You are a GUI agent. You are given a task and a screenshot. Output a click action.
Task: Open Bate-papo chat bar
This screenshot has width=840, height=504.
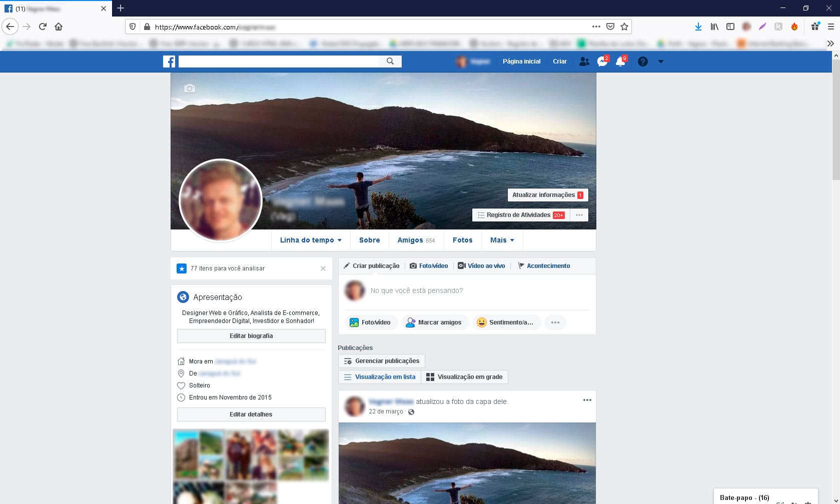766,496
